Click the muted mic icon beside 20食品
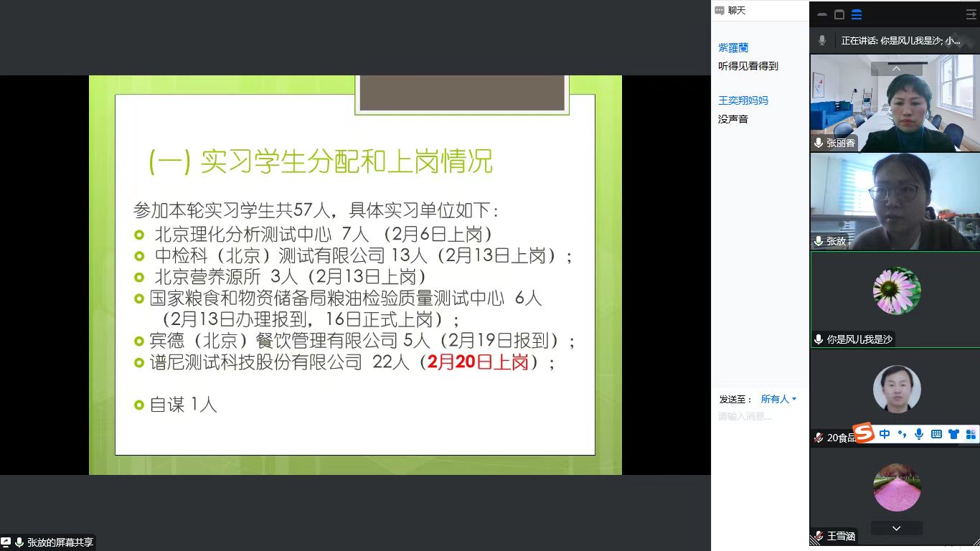The height and width of the screenshot is (551, 980). [819, 438]
